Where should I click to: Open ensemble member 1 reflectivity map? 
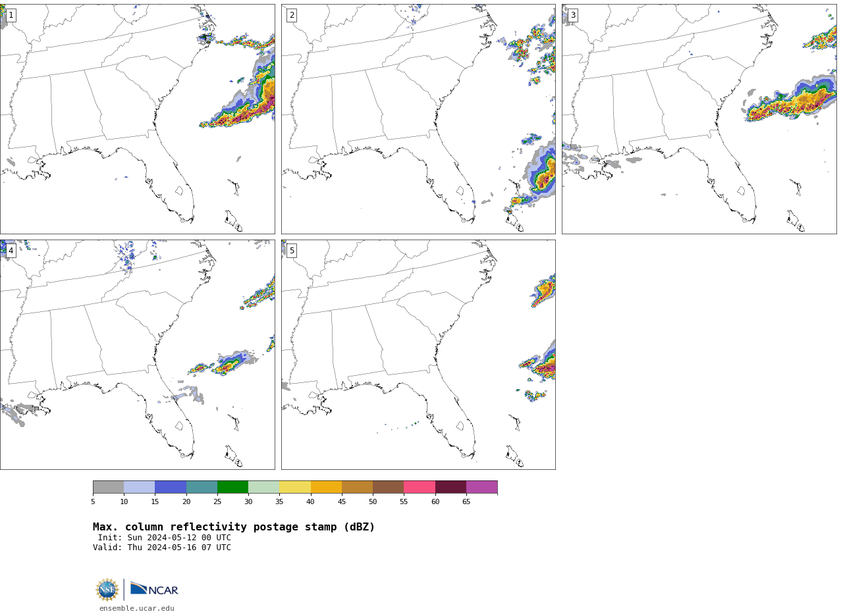tap(137, 119)
